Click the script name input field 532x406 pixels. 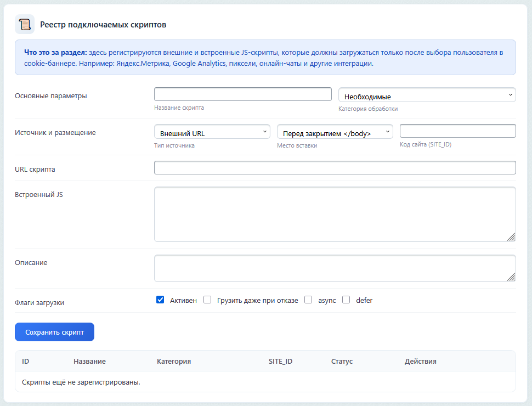(x=242, y=93)
